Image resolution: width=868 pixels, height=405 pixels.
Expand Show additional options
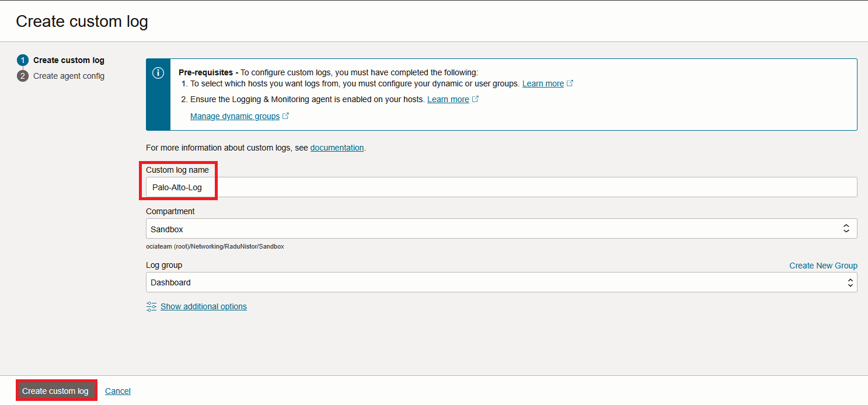[204, 306]
